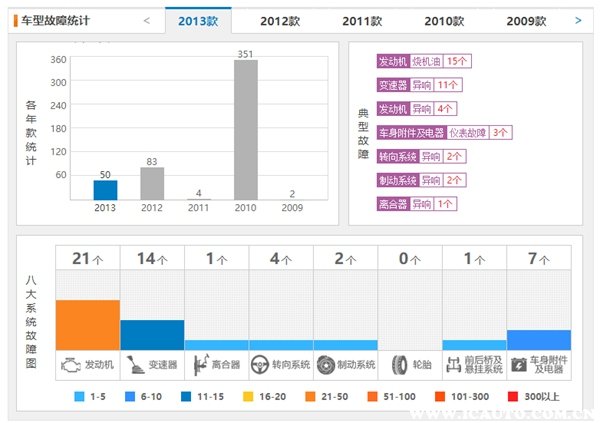The height and width of the screenshot is (423, 600).
Task: Show previous model years with left arrow
Action: pos(147,20)
